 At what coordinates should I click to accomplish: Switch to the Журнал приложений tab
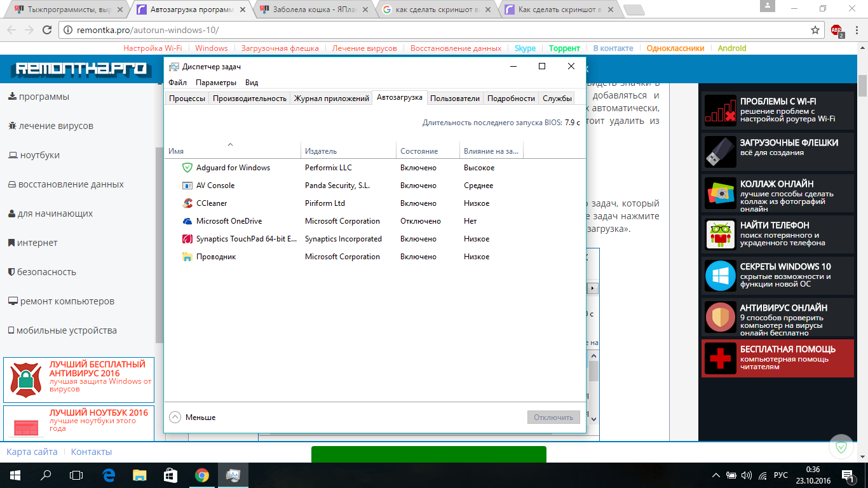331,98
